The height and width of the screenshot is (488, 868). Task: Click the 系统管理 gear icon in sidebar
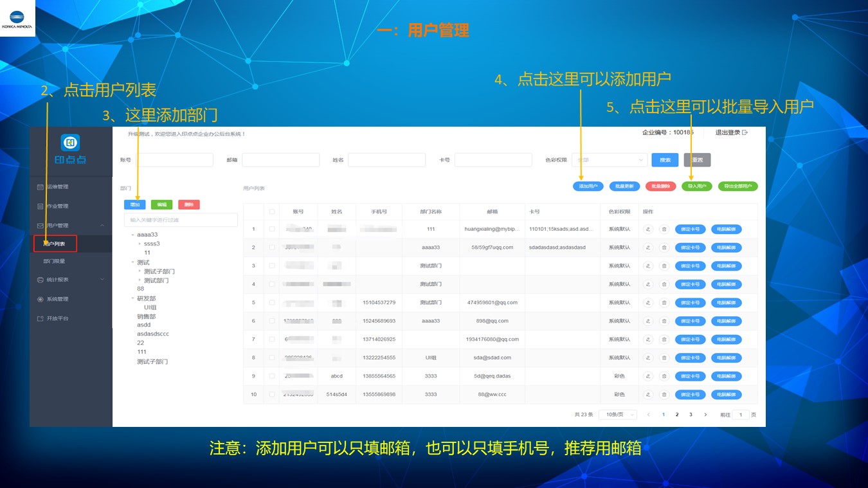41,299
